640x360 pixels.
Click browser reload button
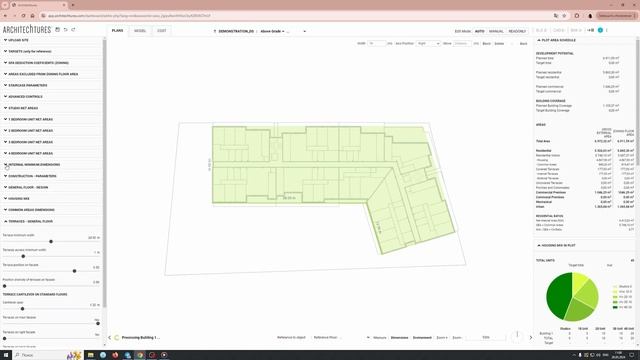point(23,16)
